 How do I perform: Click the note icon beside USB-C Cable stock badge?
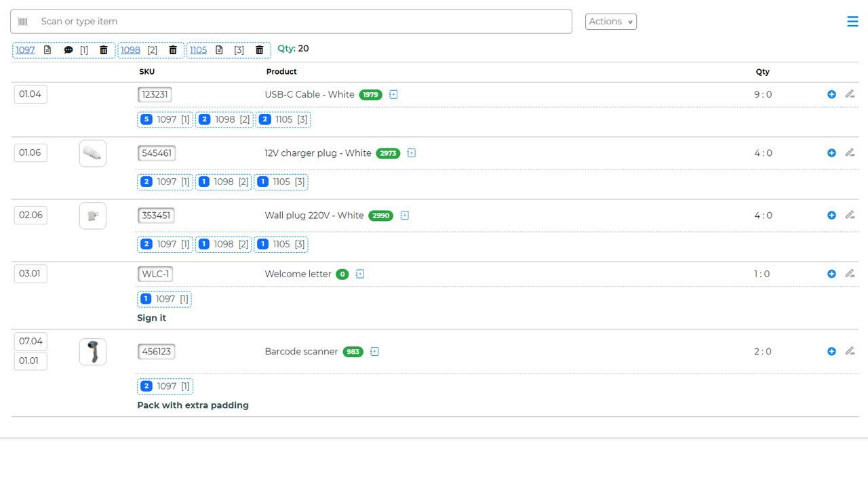(x=393, y=95)
